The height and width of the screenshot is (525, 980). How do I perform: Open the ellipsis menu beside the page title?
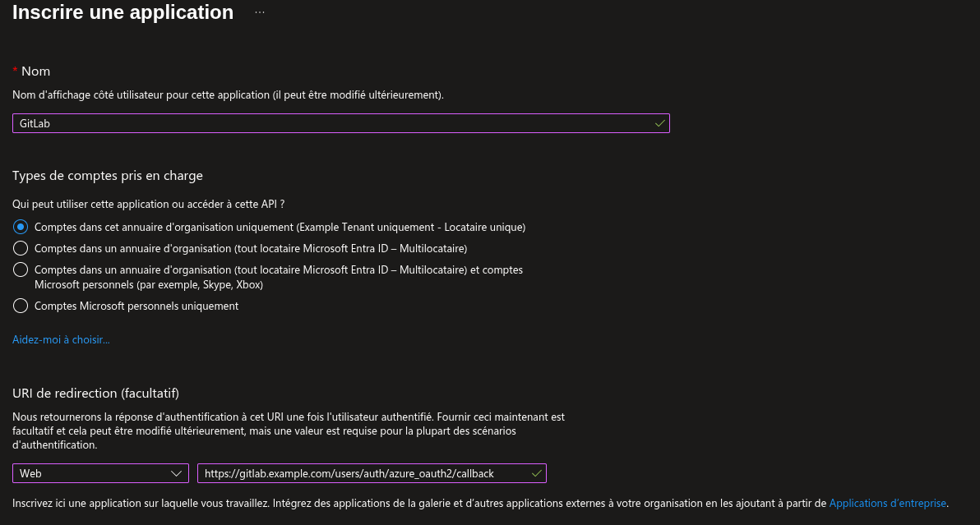pos(260,13)
